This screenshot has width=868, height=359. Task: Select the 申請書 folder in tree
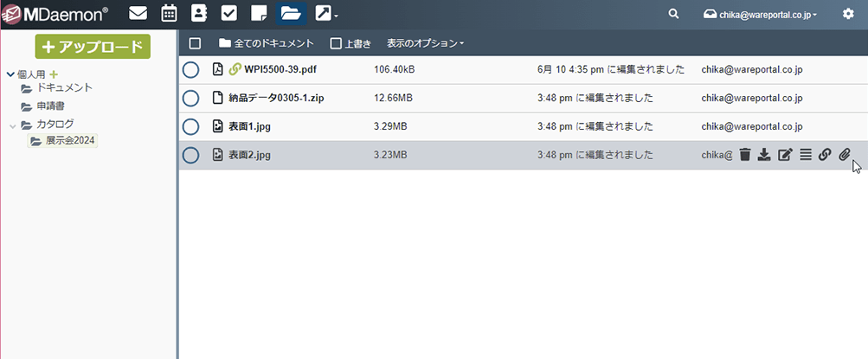50,106
